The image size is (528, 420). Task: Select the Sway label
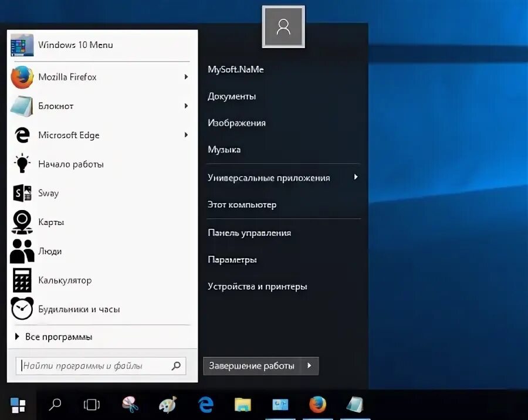click(49, 194)
